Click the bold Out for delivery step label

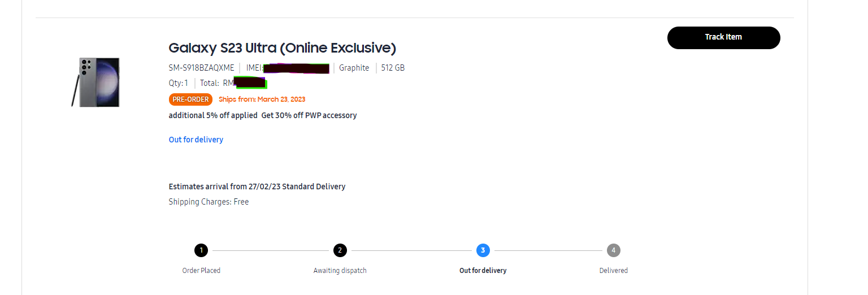click(x=483, y=271)
